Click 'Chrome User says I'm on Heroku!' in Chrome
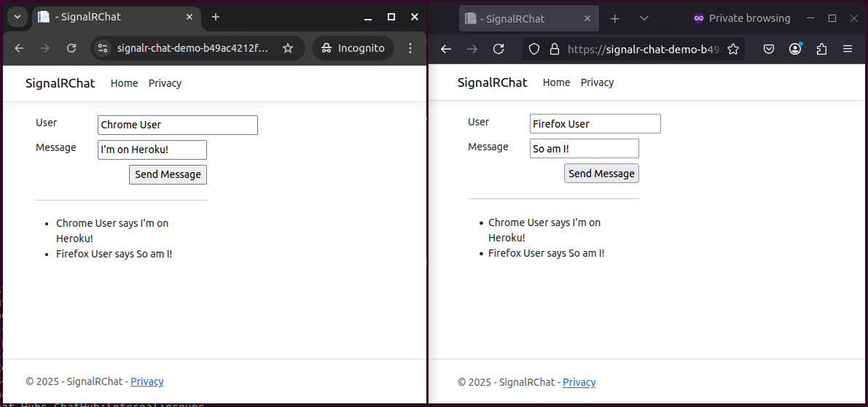868x407 pixels. click(x=112, y=231)
